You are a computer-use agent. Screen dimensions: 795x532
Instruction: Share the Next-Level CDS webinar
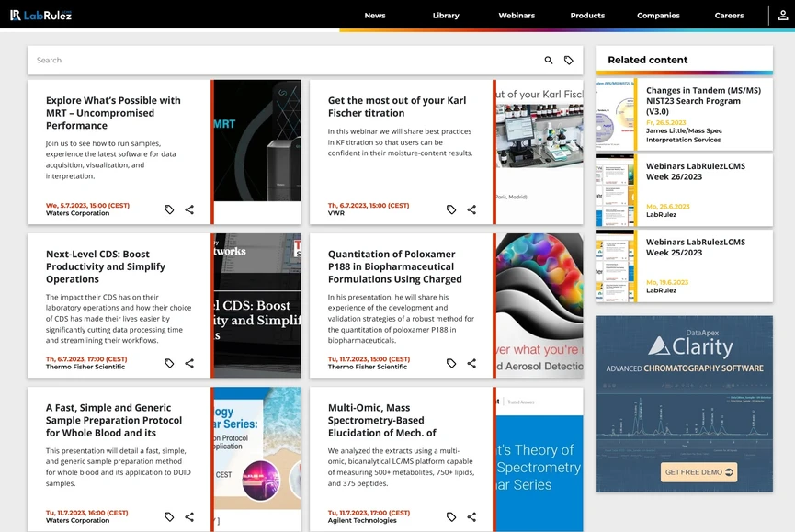[x=189, y=363]
